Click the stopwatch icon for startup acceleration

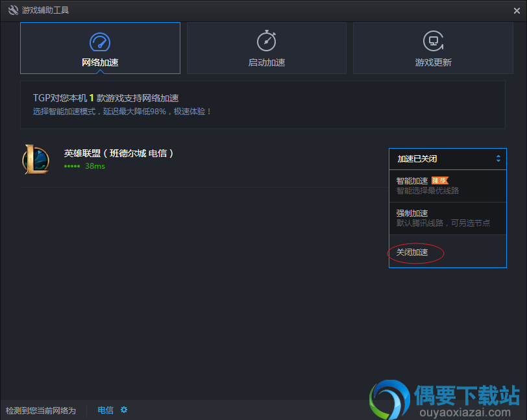click(x=267, y=41)
